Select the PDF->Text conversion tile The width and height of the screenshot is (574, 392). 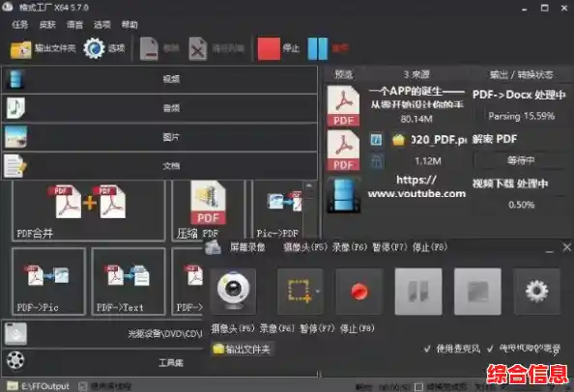point(129,281)
